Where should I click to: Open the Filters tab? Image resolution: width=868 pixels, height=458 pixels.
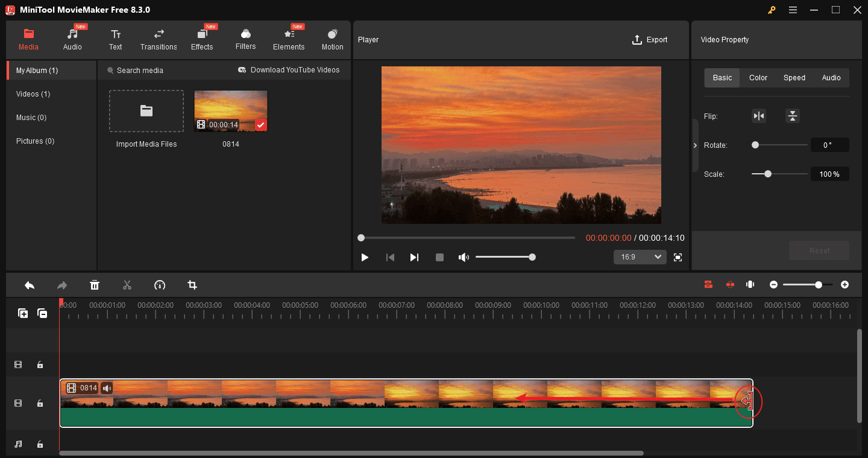tap(245, 39)
